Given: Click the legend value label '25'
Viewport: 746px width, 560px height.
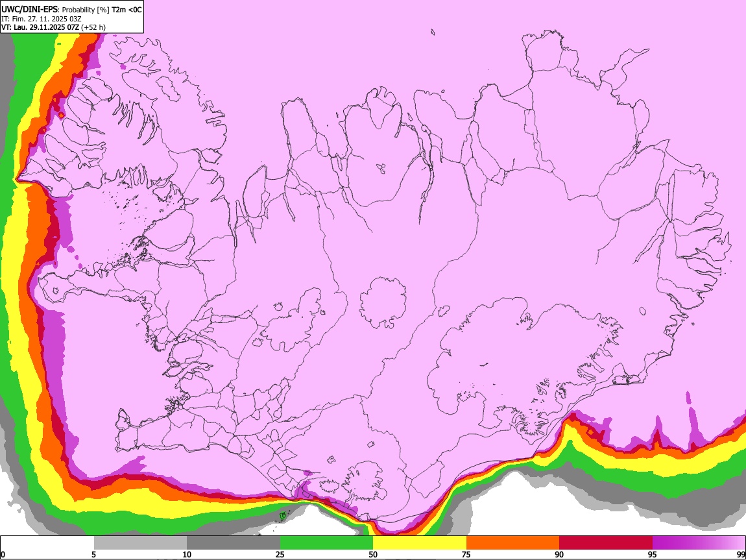Looking at the screenshot, I should [280, 554].
